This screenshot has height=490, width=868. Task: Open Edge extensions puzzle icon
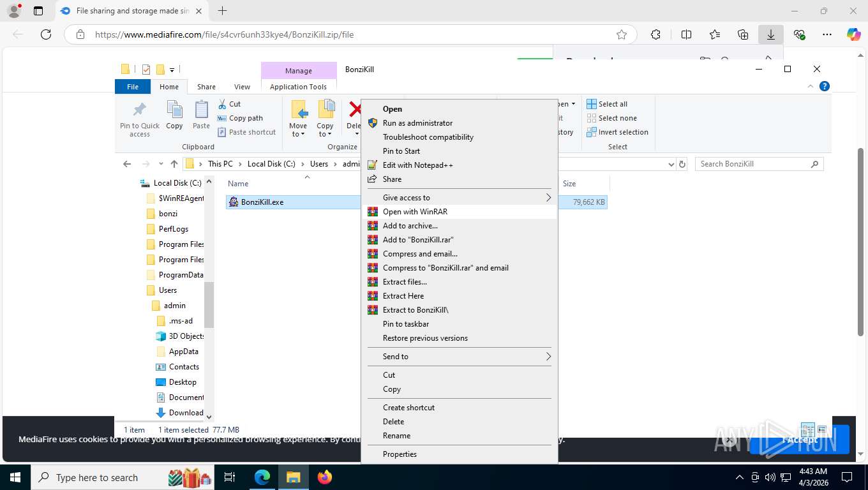tap(656, 35)
